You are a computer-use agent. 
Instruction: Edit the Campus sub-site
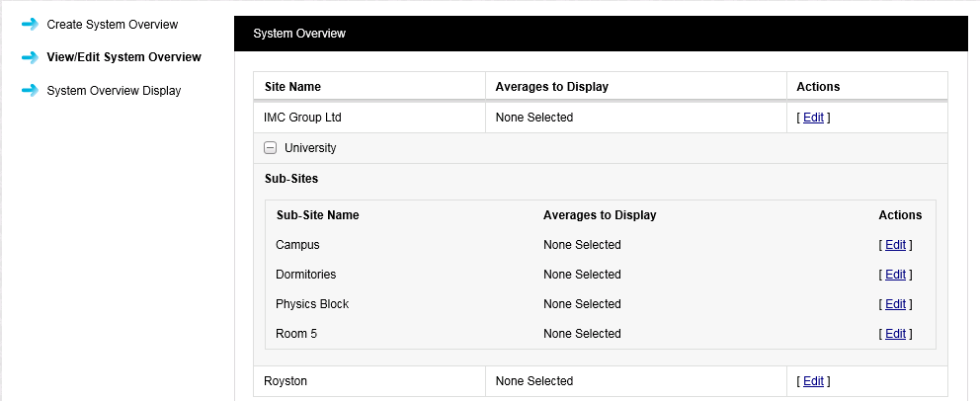point(895,245)
